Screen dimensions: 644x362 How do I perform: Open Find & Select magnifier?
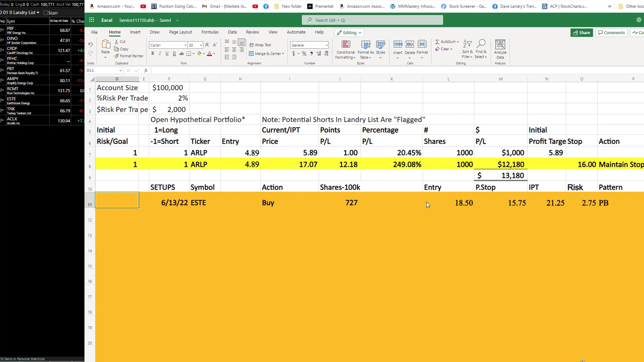(x=481, y=49)
